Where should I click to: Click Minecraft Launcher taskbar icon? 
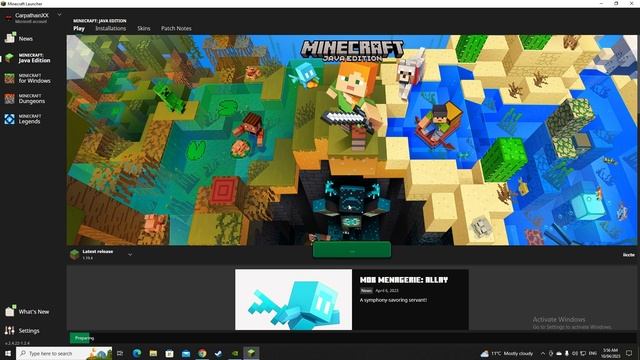click(251, 353)
